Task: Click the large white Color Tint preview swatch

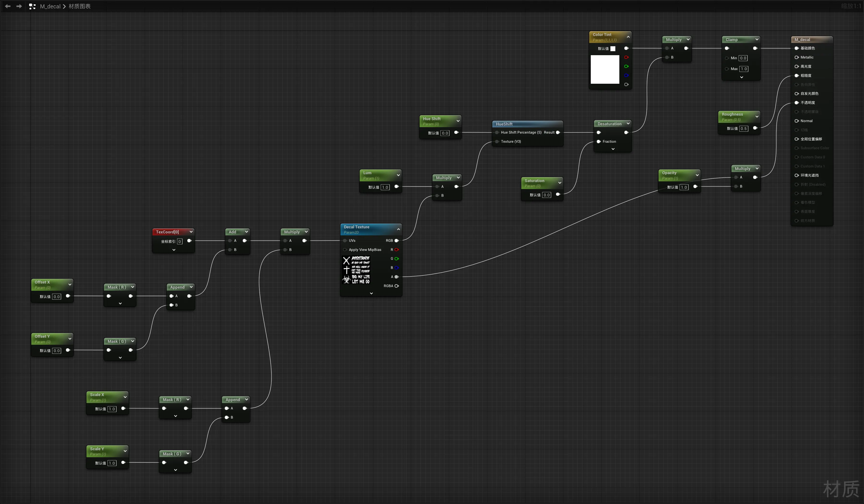Action: [x=605, y=69]
